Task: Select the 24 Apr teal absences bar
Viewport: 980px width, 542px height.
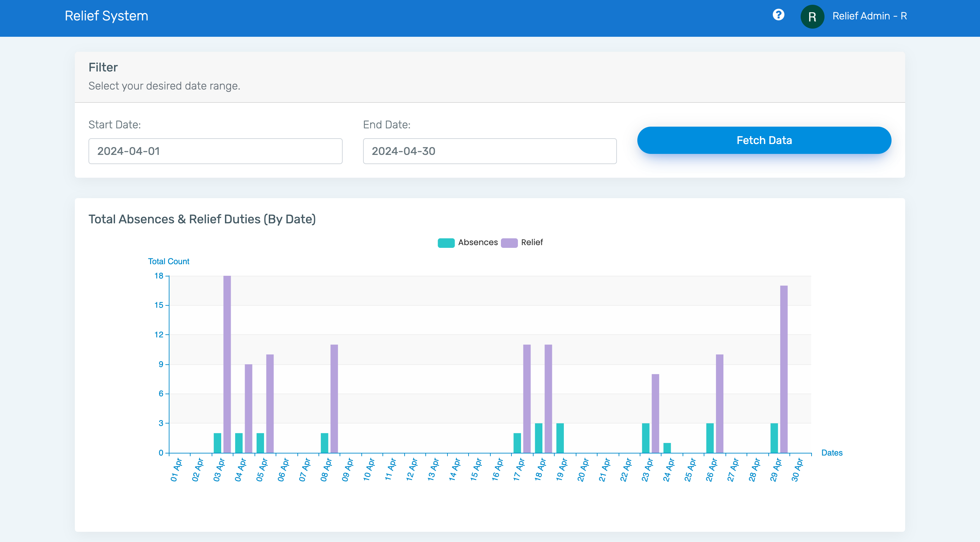Action: coord(667,448)
